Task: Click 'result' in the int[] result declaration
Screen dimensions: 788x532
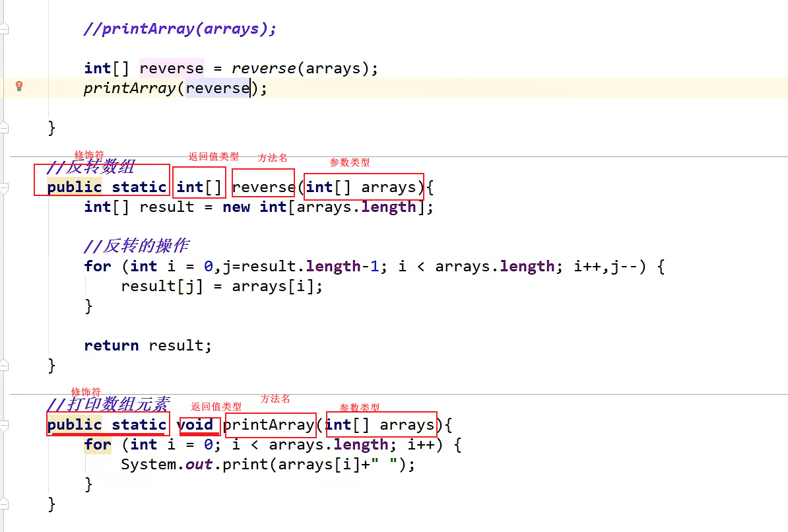Action: coord(167,207)
